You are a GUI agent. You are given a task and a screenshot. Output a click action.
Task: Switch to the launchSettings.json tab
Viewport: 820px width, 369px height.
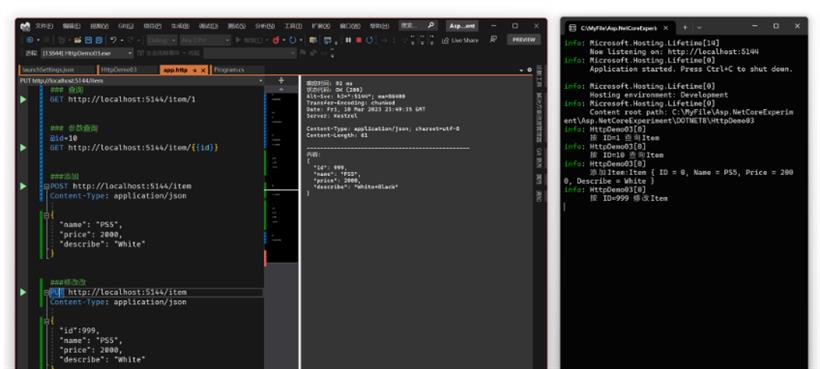click(x=58, y=70)
